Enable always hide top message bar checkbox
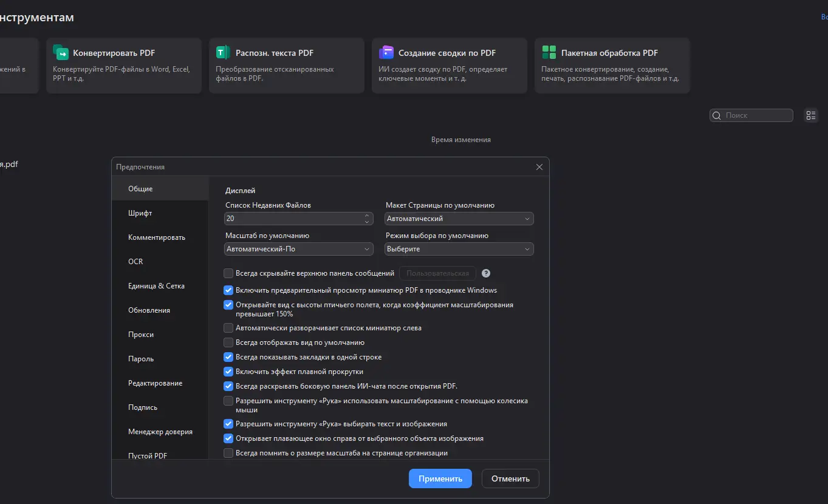The image size is (828, 504). coord(228,273)
